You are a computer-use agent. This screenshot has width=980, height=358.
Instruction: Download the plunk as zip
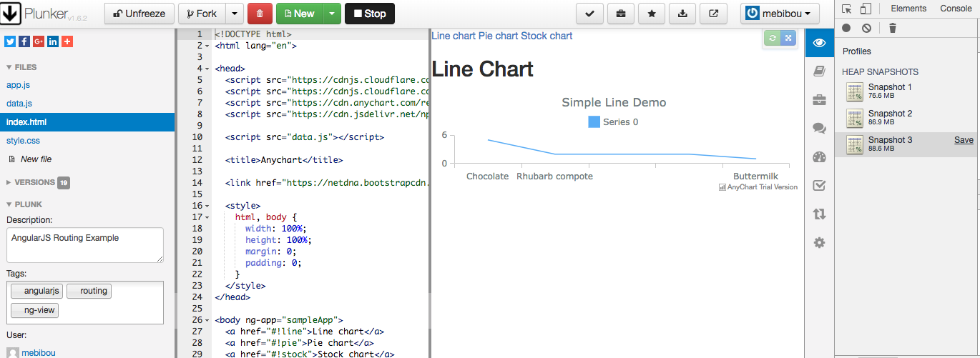682,14
